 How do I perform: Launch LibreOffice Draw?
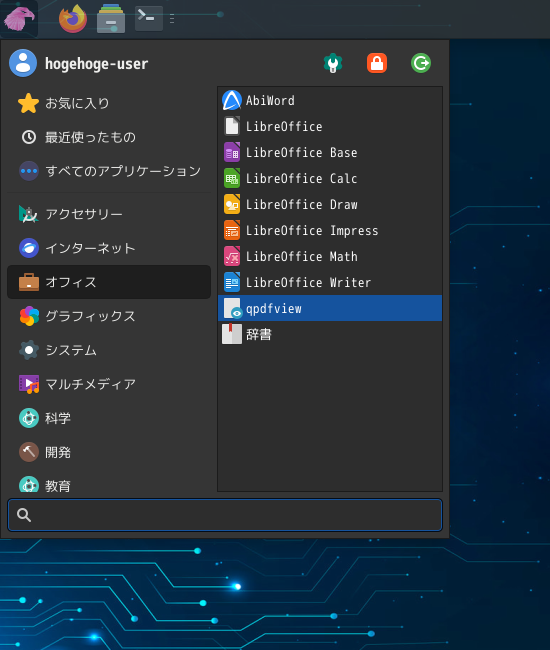coord(330,204)
